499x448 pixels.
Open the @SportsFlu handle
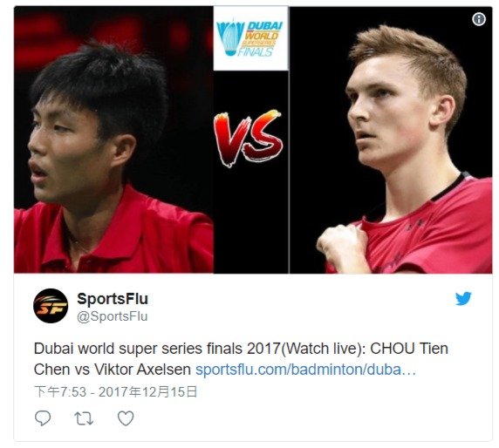pyautogui.click(x=113, y=316)
